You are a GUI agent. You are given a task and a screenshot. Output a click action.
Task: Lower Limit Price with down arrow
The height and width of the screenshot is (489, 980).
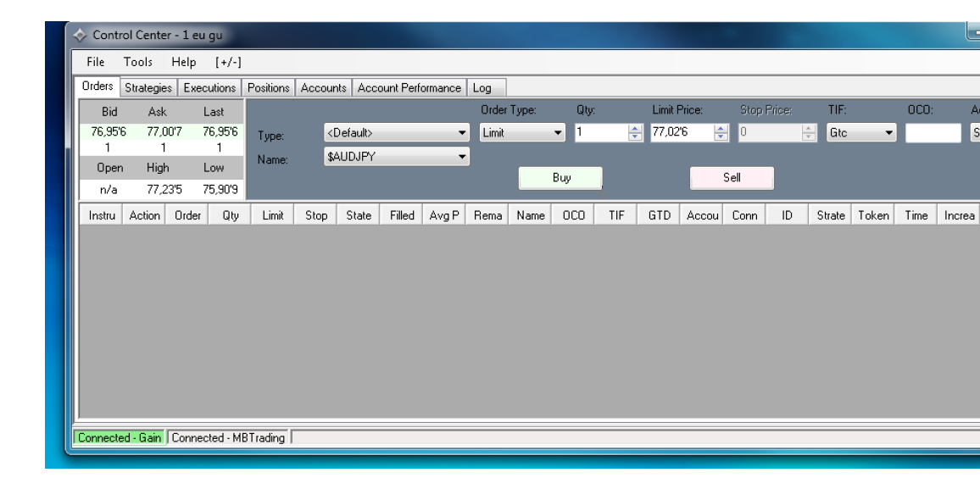[x=721, y=136]
